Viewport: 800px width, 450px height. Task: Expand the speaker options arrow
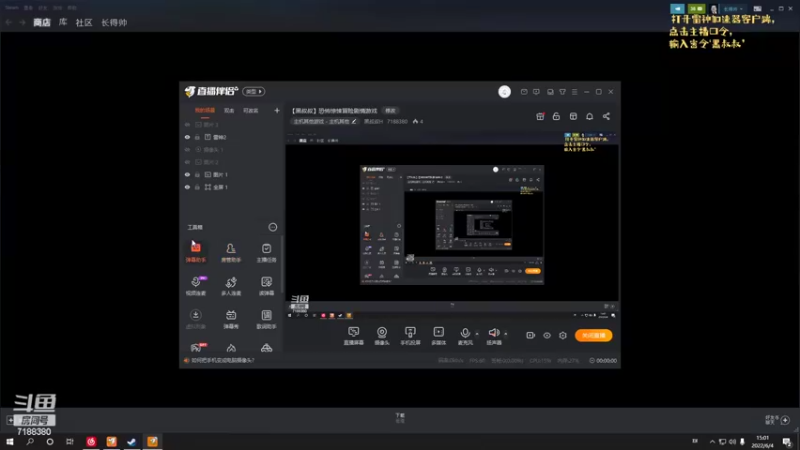coord(506,334)
